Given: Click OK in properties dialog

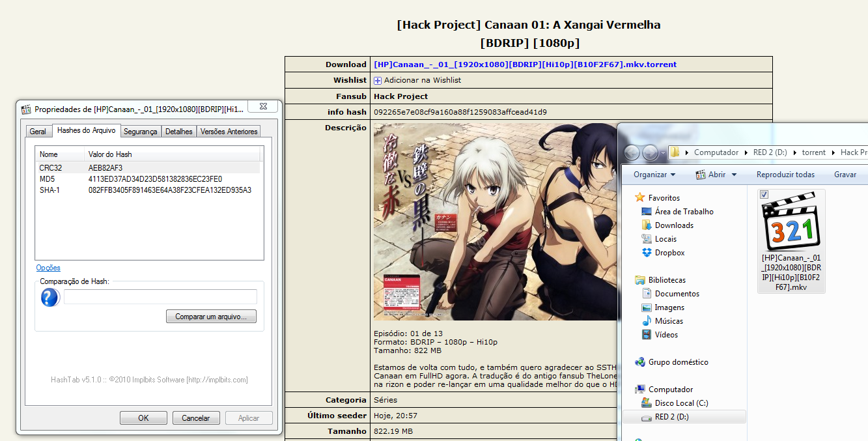Looking at the screenshot, I should click(143, 418).
